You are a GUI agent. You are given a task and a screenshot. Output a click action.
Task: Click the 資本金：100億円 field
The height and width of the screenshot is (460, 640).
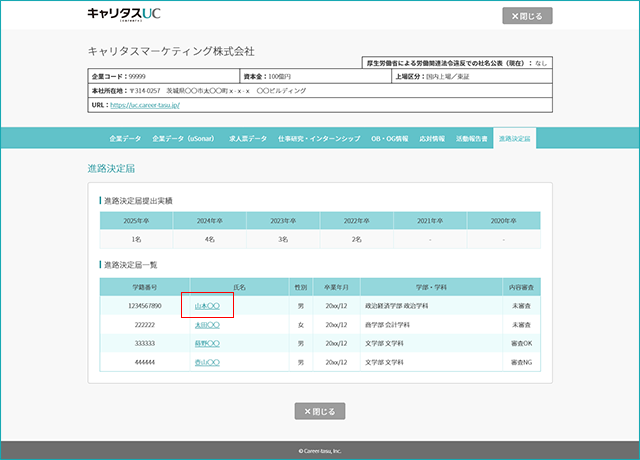coord(316,76)
